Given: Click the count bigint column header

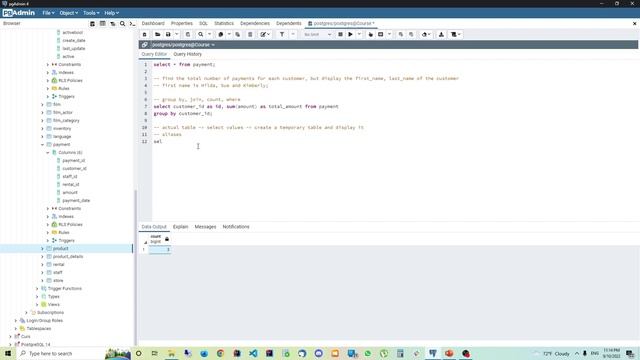Looking at the screenshot, I should tap(160, 239).
